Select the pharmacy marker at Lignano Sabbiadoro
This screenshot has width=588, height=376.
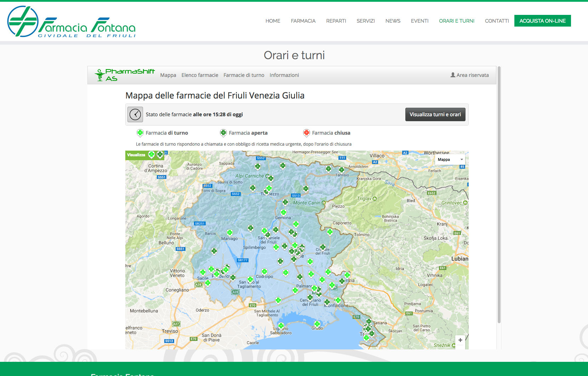tap(281, 325)
